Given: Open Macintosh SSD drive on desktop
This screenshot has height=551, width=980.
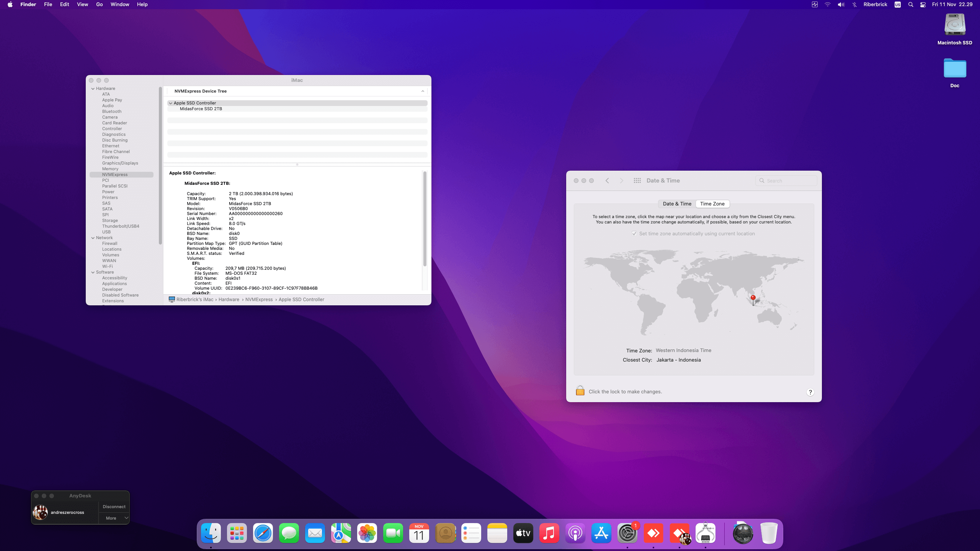Looking at the screenshot, I should [954, 25].
